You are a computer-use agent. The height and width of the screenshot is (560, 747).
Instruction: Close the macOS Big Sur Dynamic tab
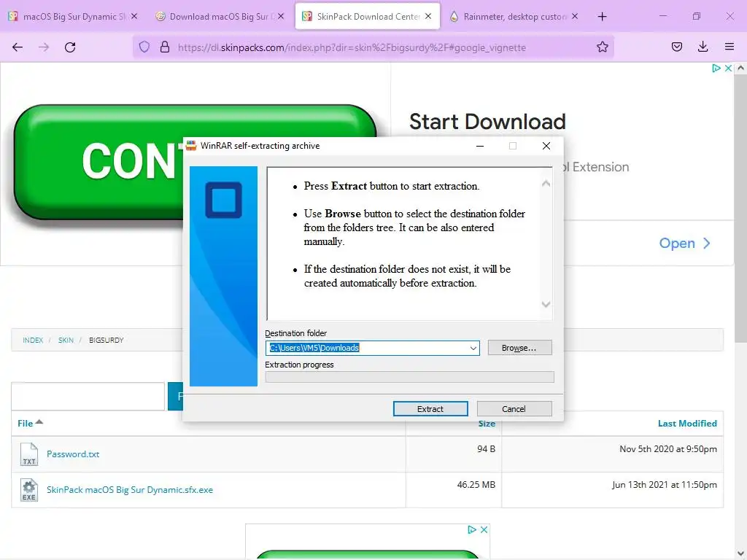coord(134,16)
